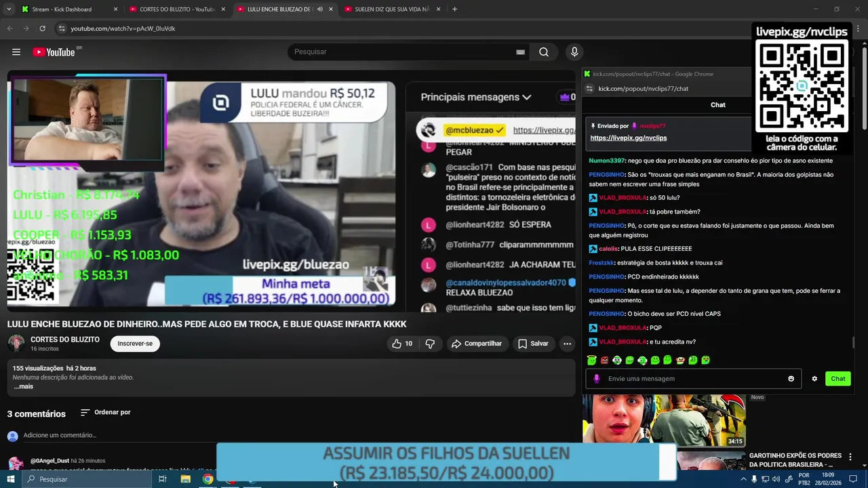Image resolution: width=868 pixels, height=488 pixels.
Task: Open the YouTube guide hamburger menu
Action: coord(16,52)
